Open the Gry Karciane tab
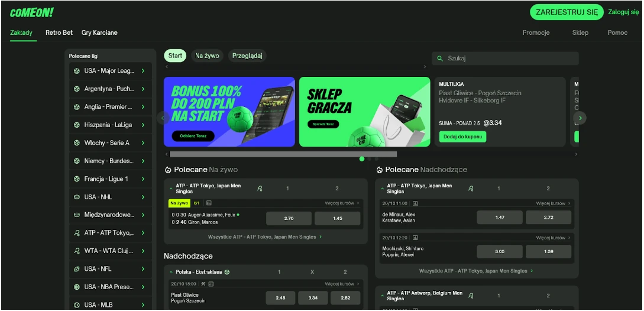Image resolution: width=644 pixels, height=311 pixels. coord(99,33)
